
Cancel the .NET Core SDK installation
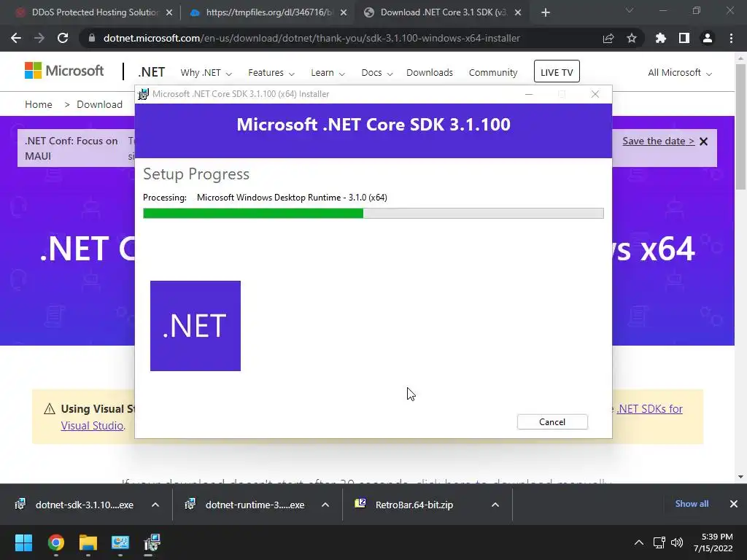552,422
